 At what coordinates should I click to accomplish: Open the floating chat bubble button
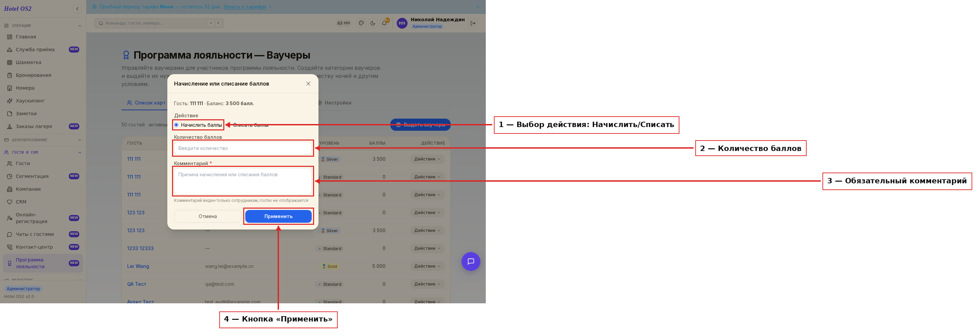tap(471, 262)
